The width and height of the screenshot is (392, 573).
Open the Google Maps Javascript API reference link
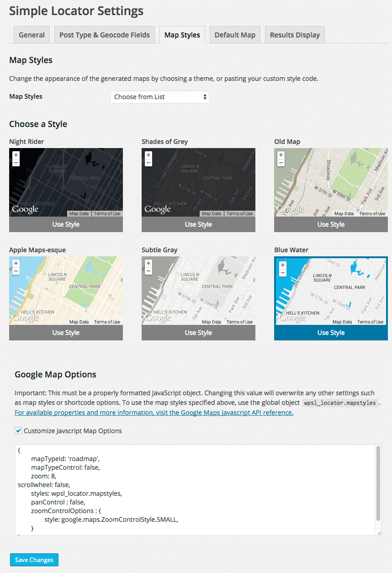tap(154, 412)
